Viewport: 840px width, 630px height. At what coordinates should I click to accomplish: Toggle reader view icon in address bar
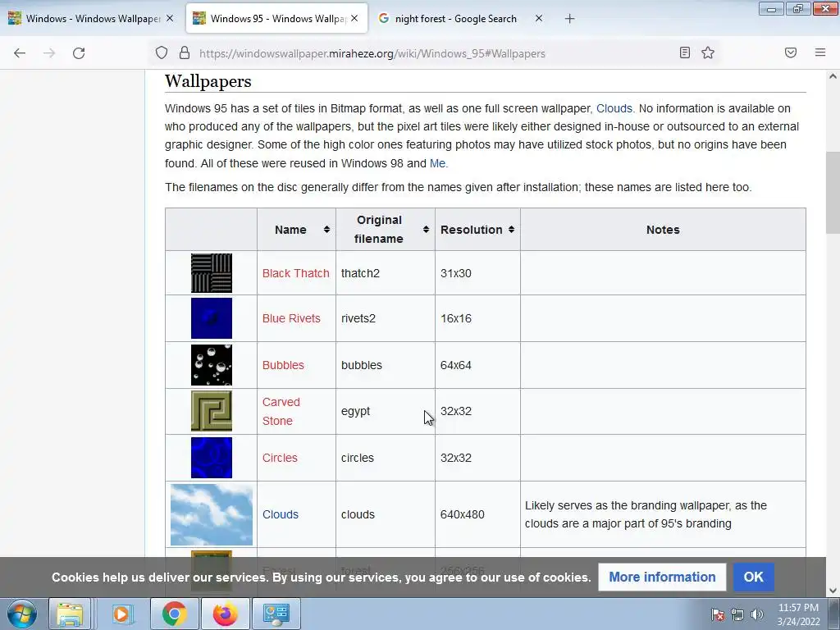685,52
